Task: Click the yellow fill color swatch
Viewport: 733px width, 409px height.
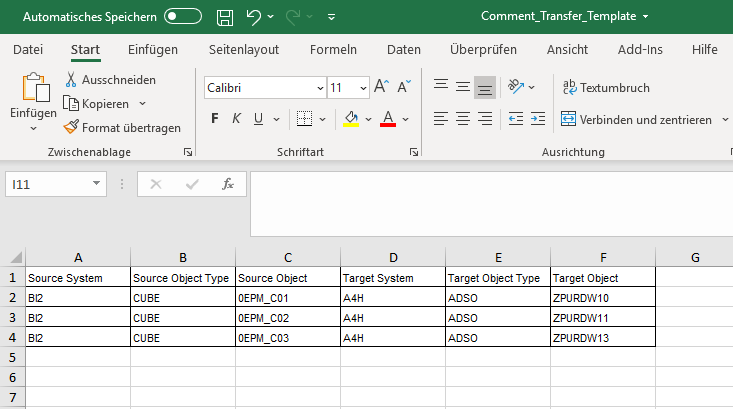Action: coord(351,119)
